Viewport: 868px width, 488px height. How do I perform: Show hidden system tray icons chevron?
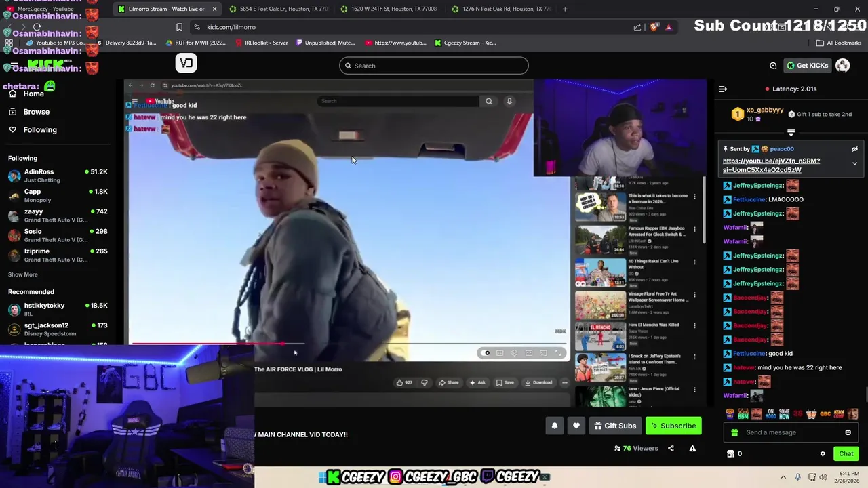783,477
